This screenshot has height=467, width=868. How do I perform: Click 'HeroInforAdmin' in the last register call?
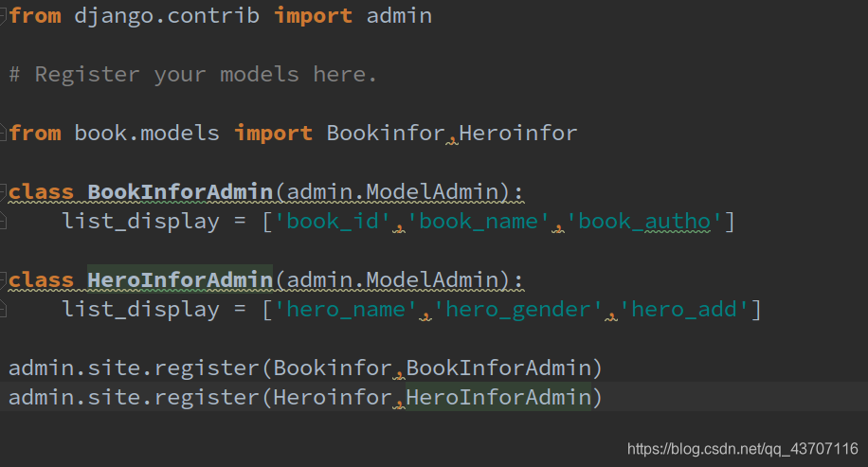click(498, 397)
